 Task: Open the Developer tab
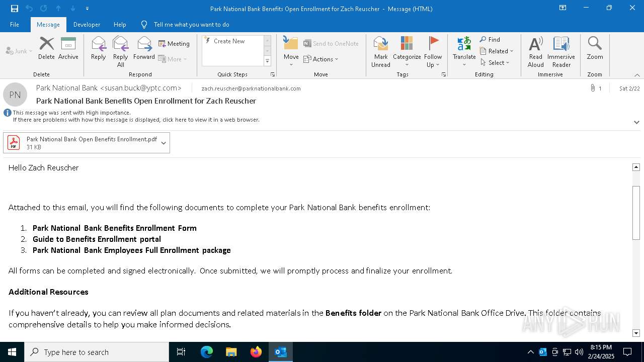(87, 25)
